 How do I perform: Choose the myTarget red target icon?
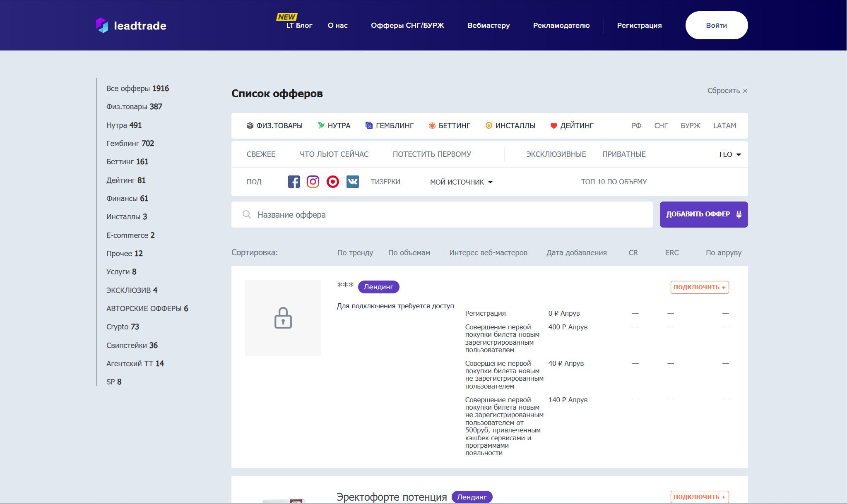(x=333, y=182)
